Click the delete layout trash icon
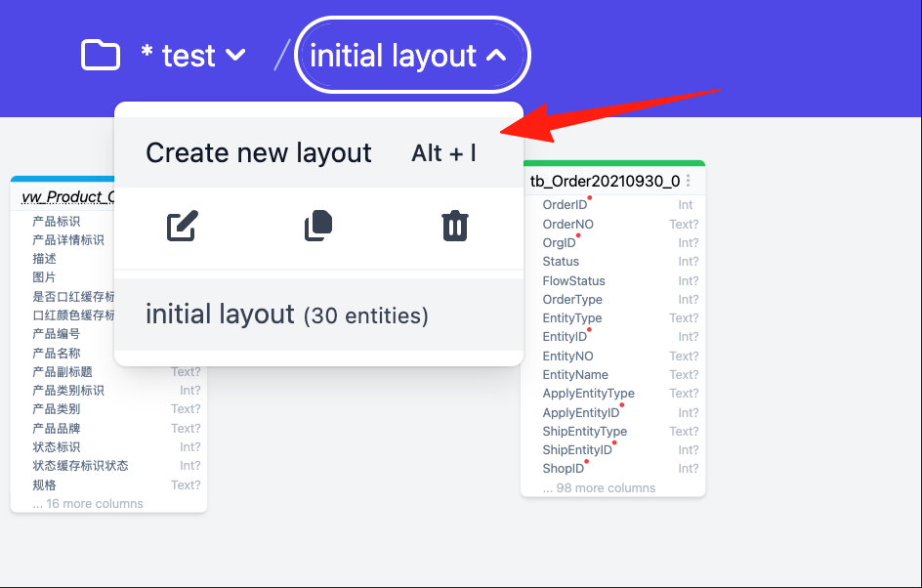 454,226
